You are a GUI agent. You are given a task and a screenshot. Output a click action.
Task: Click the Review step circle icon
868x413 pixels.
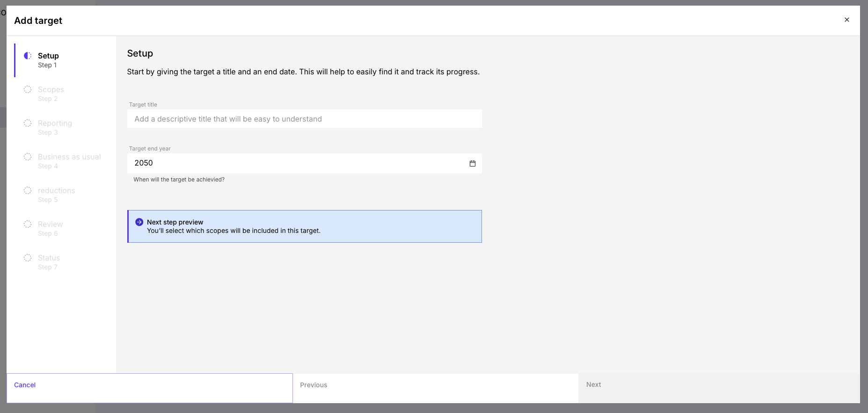click(x=28, y=224)
